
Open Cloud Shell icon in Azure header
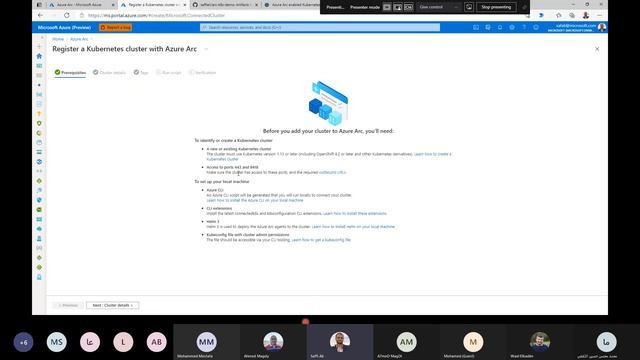pyautogui.click(x=476, y=27)
